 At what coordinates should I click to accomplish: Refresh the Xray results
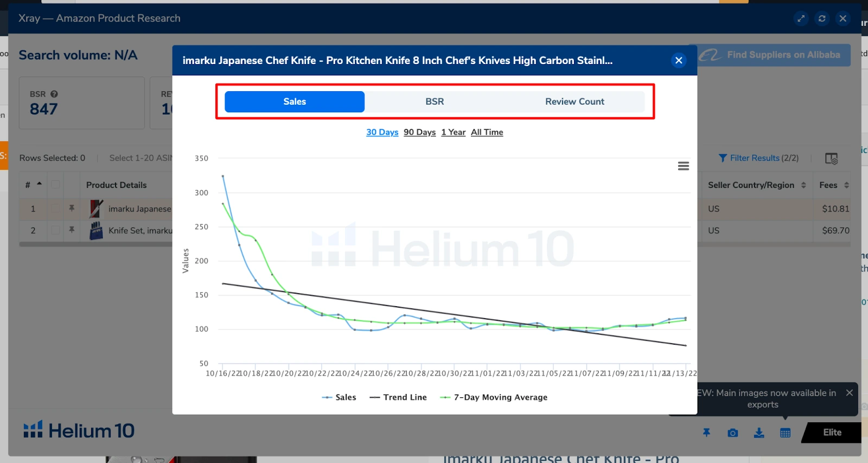822,18
